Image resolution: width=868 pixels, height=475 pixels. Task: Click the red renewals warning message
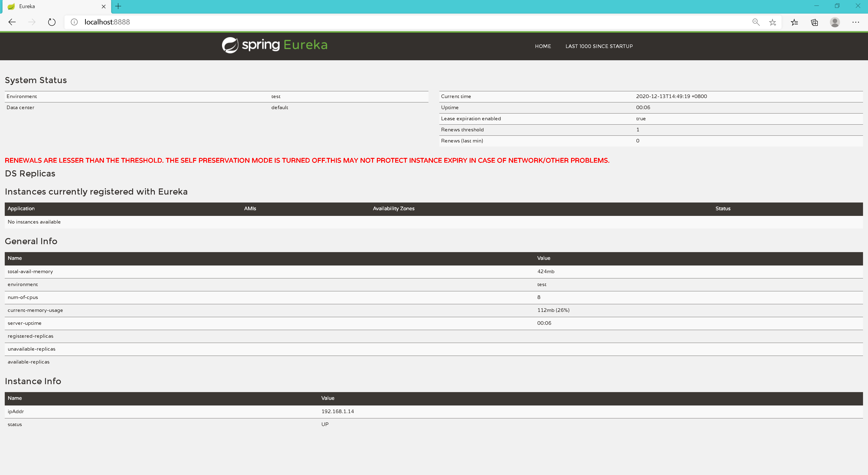(x=307, y=160)
